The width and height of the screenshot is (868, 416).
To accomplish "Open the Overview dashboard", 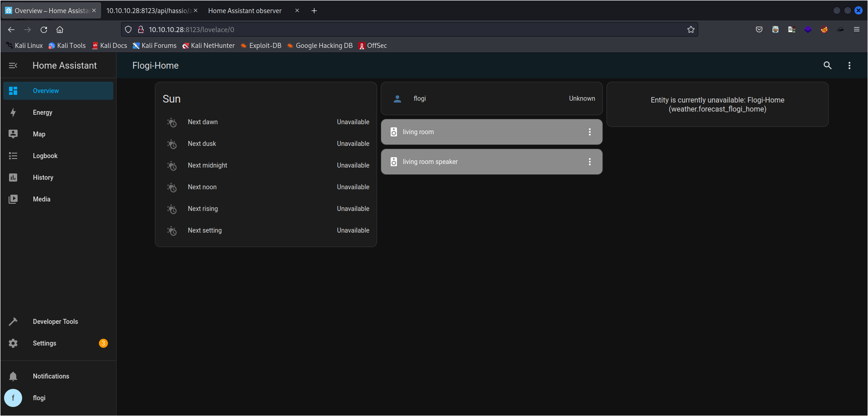I will point(58,91).
